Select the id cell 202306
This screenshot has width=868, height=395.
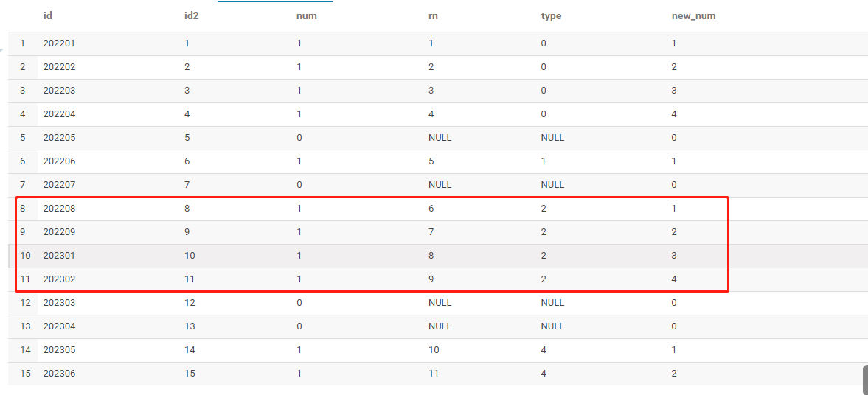tap(59, 374)
